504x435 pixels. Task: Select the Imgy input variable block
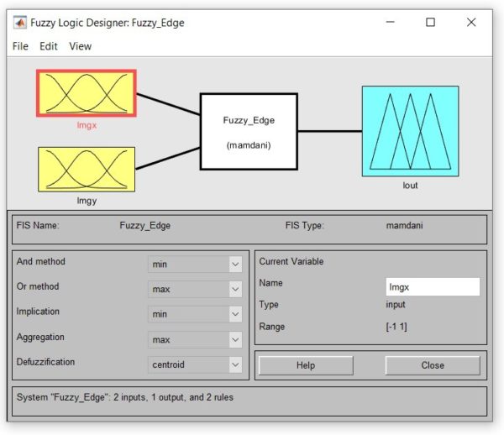pyautogui.click(x=86, y=169)
